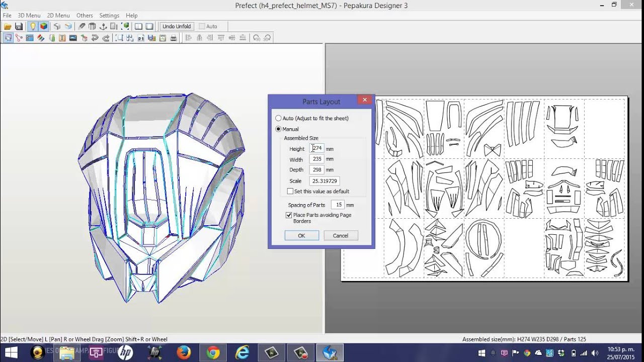Click the Undo Unfold button
644x362 pixels.
(177, 26)
